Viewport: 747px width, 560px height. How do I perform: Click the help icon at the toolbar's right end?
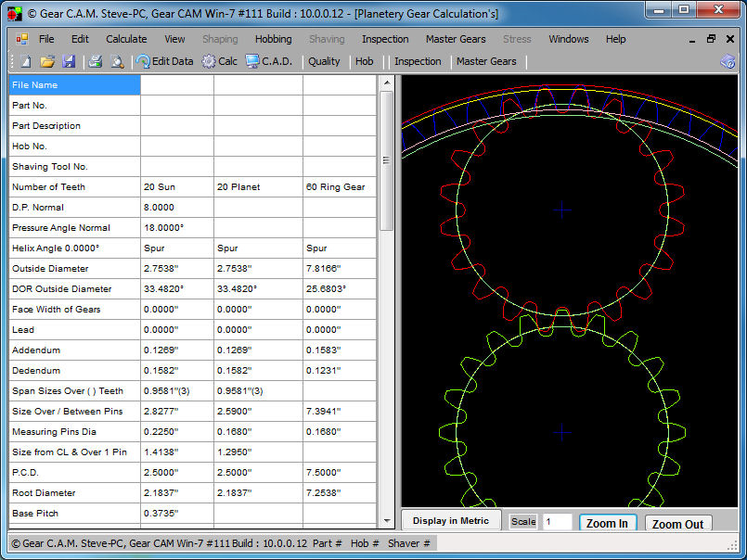(728, 61)
